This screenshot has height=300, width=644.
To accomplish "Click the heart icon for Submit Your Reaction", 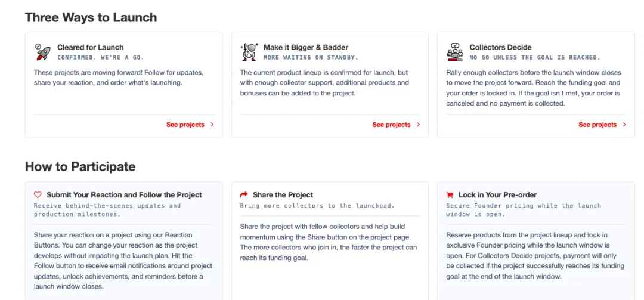I will [38, 195].
